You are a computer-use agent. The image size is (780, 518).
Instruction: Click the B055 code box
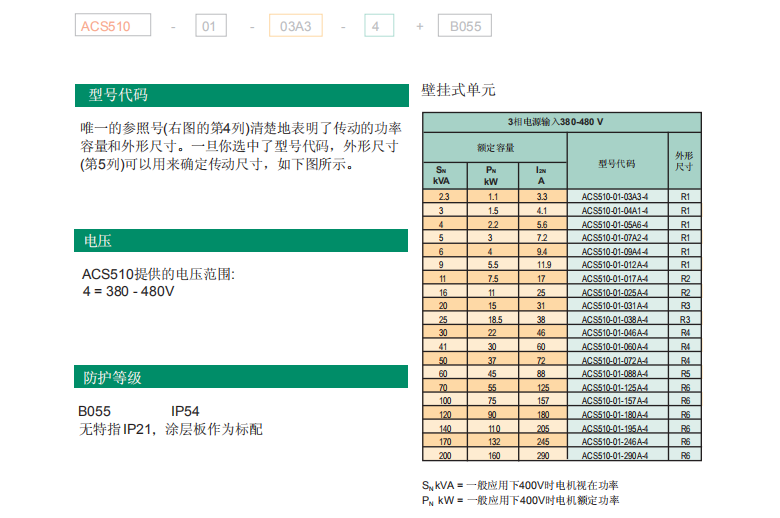(465, 25)
